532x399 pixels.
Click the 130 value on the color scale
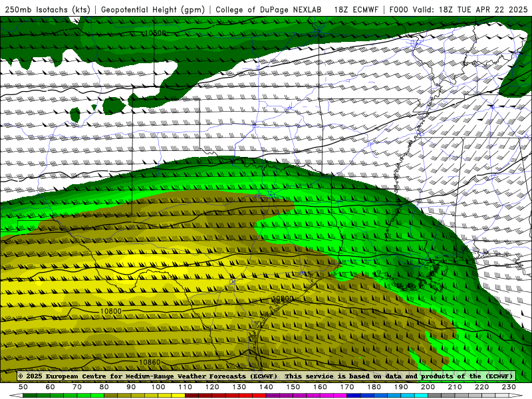point(239,387)
